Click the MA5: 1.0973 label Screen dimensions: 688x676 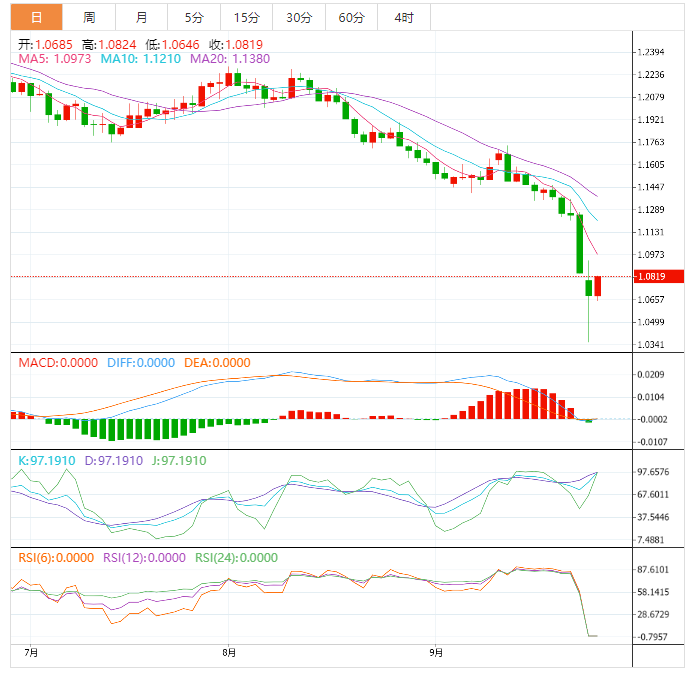55,59
